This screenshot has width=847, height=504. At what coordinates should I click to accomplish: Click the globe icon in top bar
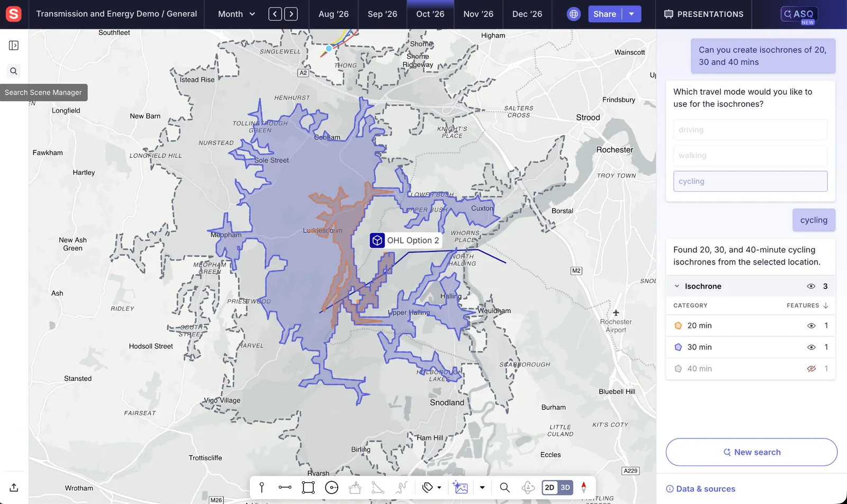point(573,14)
